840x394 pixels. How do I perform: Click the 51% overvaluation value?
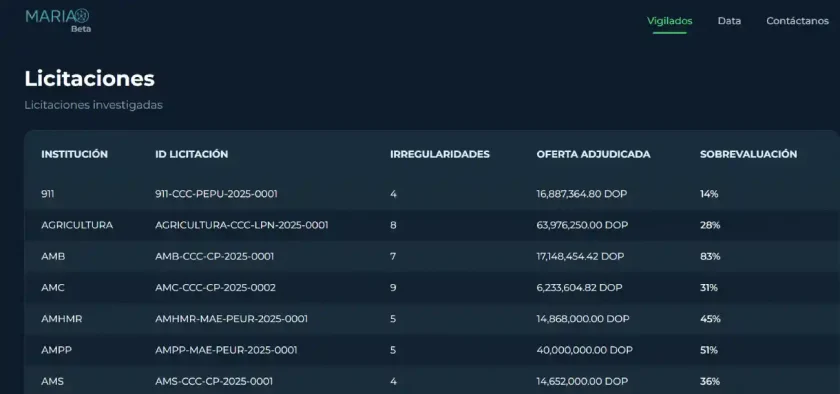[709, 350]
